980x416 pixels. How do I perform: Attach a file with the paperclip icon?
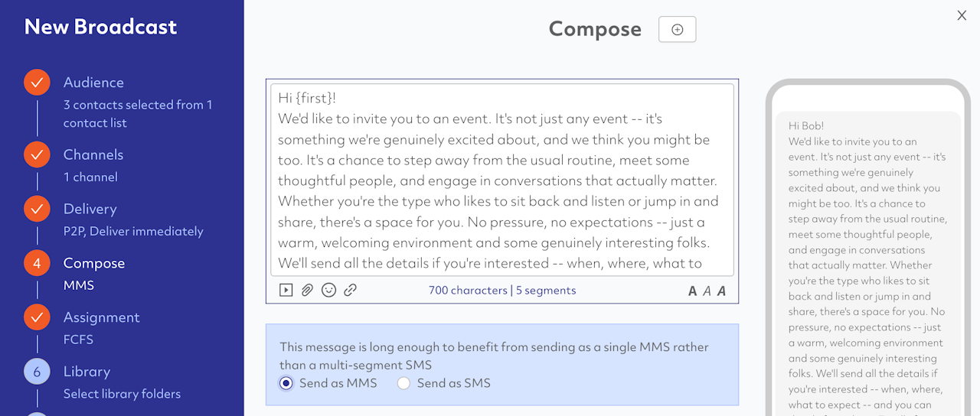(x=307, y=291)
